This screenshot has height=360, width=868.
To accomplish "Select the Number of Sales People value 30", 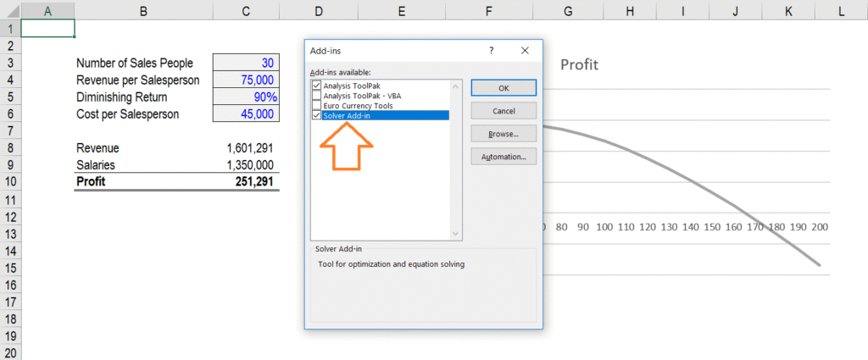I will point(246,63).
